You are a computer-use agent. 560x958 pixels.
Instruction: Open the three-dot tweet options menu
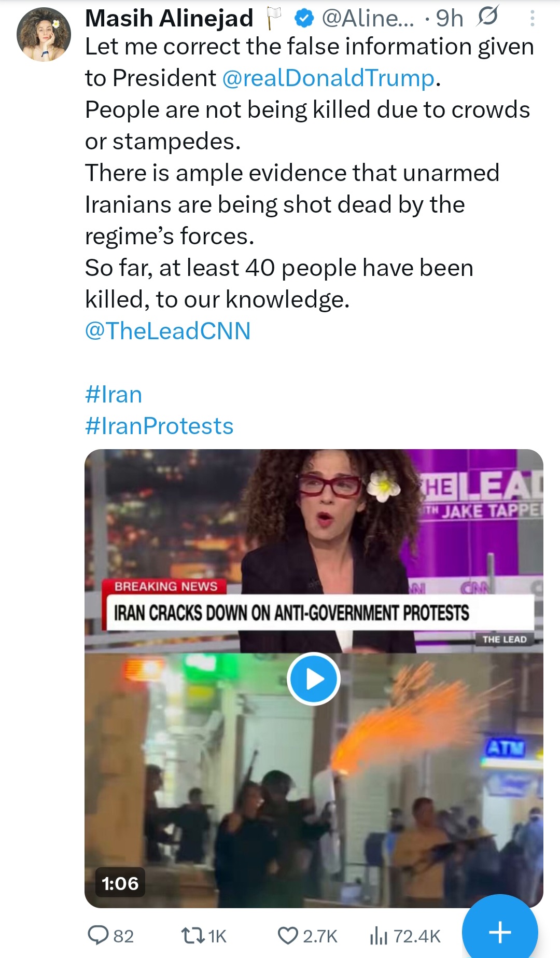pos(532,19)
